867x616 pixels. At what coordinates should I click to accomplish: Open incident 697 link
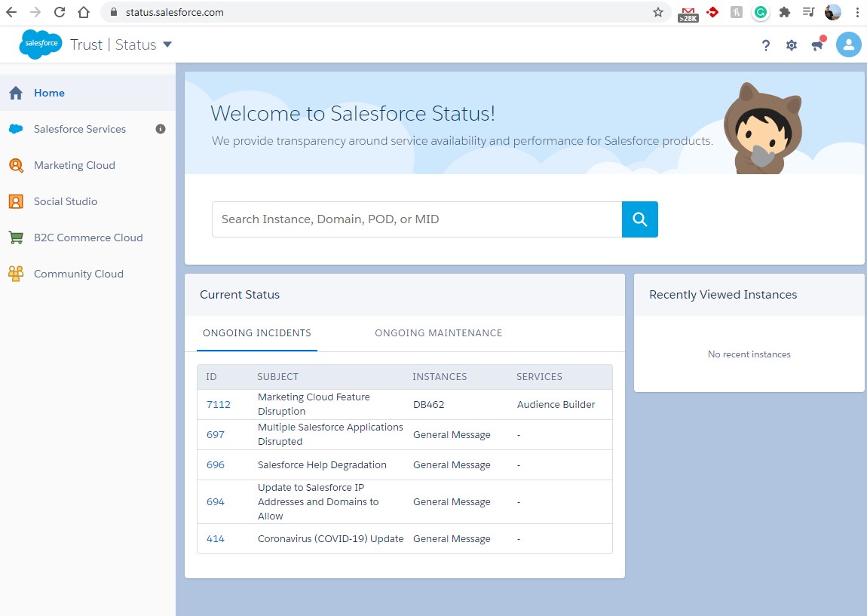click(x=216, y=434)
